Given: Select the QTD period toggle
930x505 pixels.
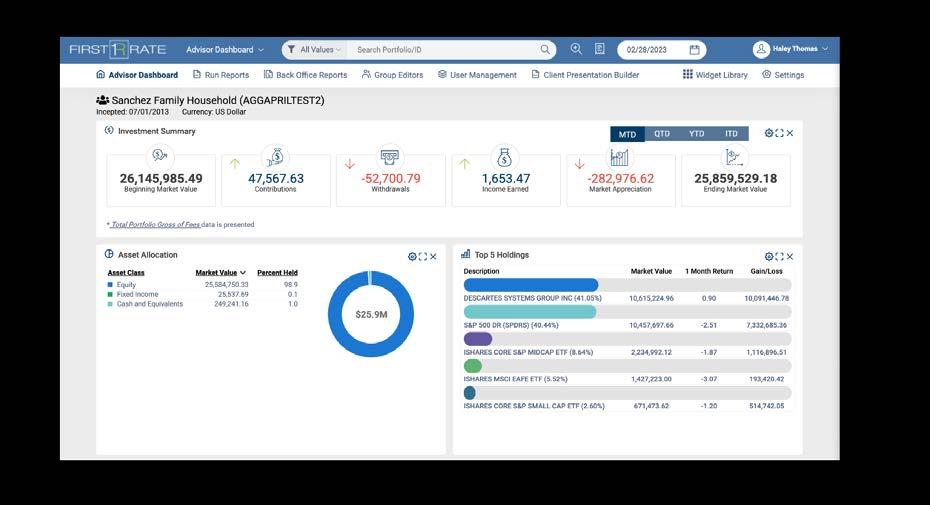Looking at the screenshot, I should click(x=662, y=134).
